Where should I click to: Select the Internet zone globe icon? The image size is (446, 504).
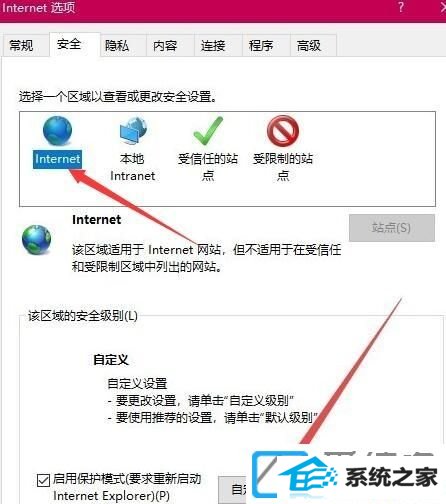57,130
